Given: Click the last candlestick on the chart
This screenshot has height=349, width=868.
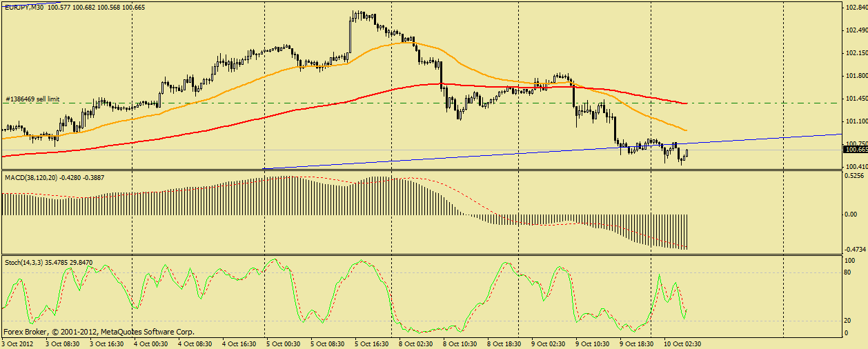Looking at the screenshot, I should pos(687,153).
